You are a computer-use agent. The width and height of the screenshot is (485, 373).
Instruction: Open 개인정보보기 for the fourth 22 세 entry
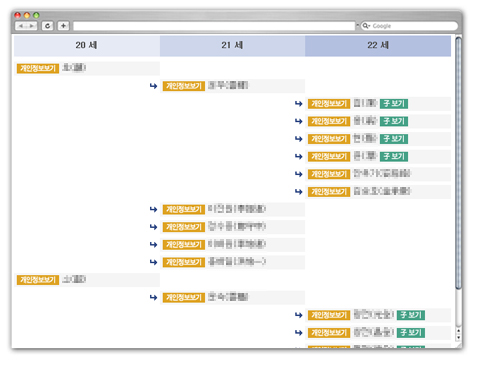point(329,156)
